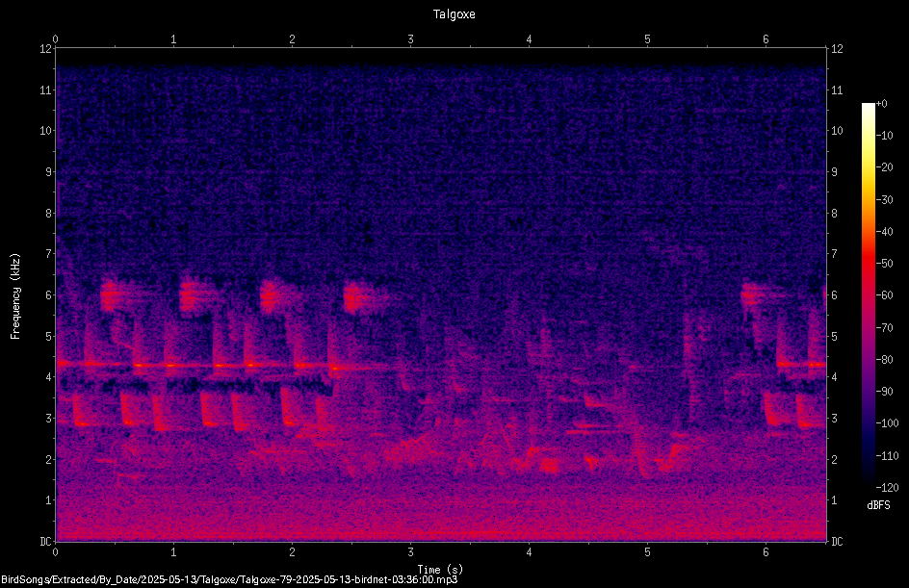Click the 1 second mark on the bottom axis
This screenshot has width=909, height=588.
[x=173, y=552]
